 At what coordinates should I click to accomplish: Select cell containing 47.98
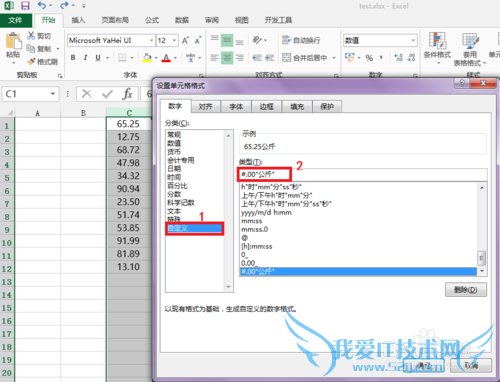(129, 163)
